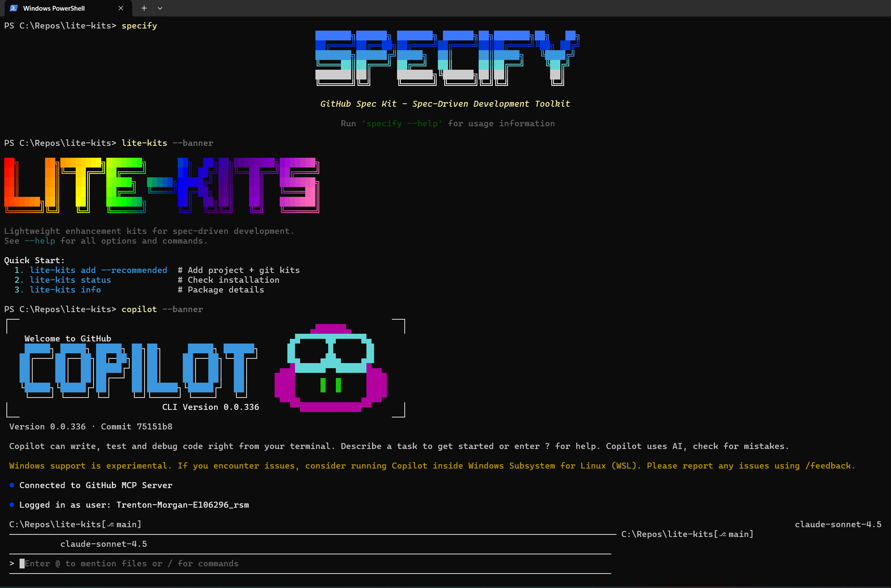Click the bullet beside Connected to GitHub MCP Server

(x=12, y=485)
